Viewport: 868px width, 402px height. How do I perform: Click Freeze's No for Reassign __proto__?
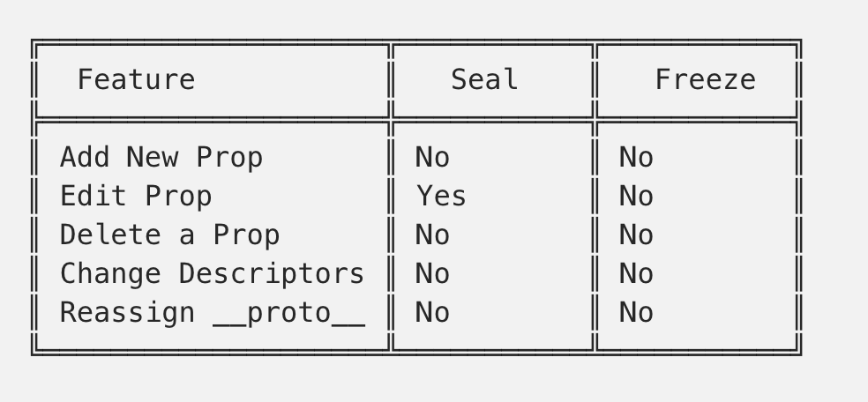pos(636,312)
